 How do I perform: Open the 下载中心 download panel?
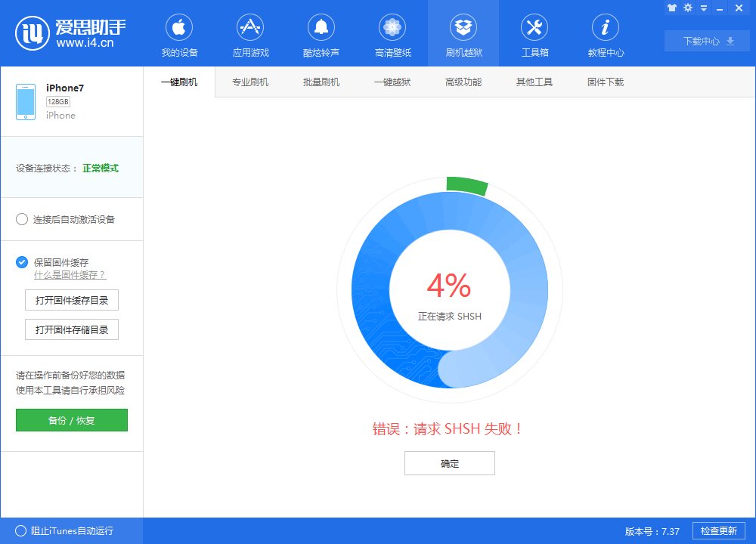tap(706, 42)
